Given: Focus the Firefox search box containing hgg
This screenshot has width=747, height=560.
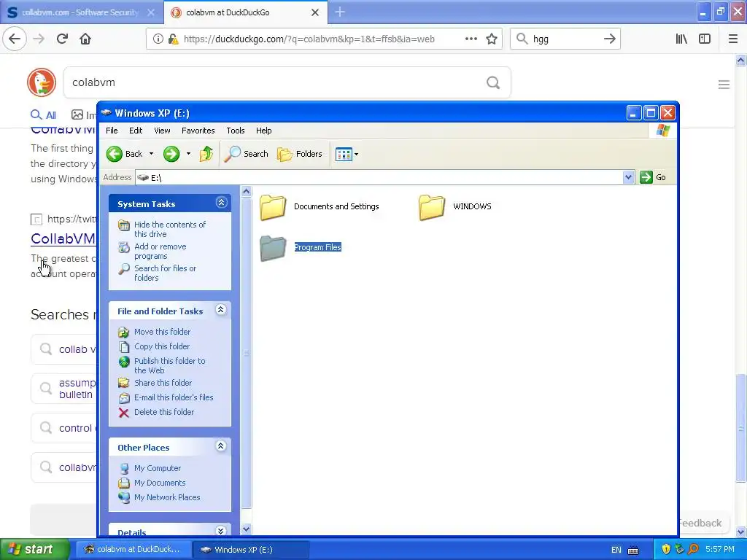Looking at the screenshot, I should [x=565, y=39].
